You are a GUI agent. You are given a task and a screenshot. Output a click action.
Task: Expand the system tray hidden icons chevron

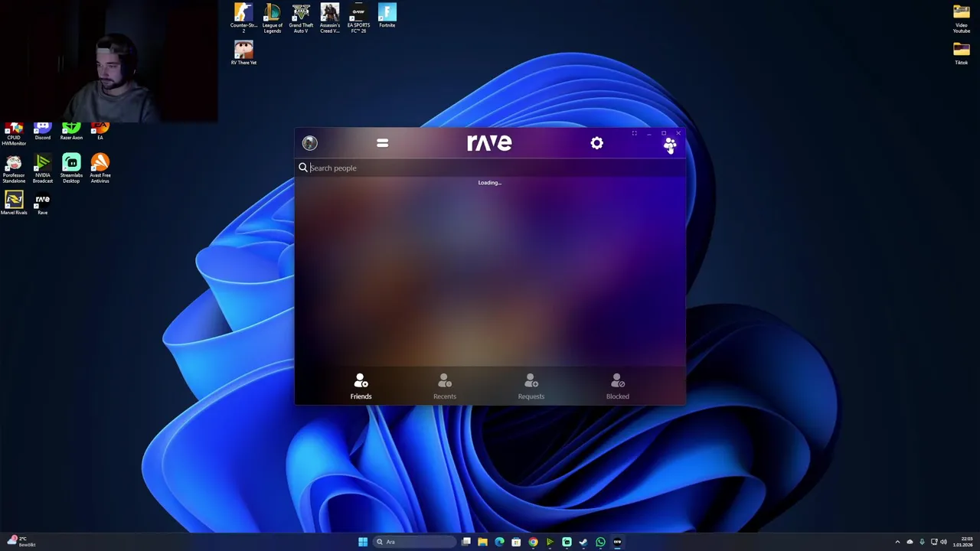point(897,542)
